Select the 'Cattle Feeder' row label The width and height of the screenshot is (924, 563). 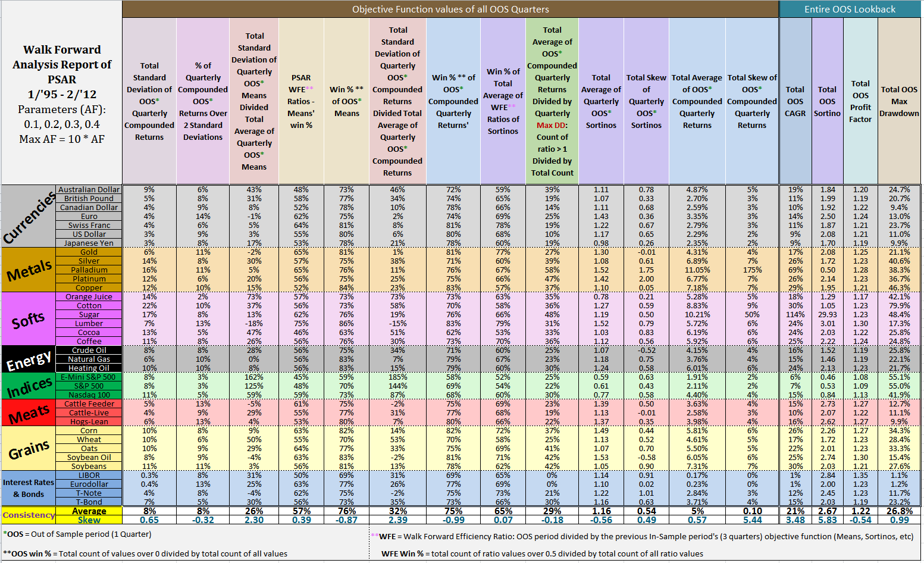coord(89,404)
